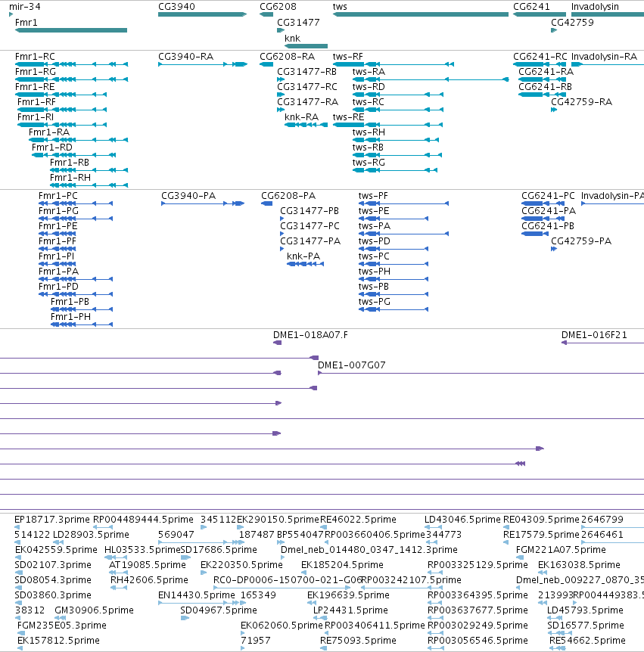Select the SD04967.5prime EST label

coord(219,610)
